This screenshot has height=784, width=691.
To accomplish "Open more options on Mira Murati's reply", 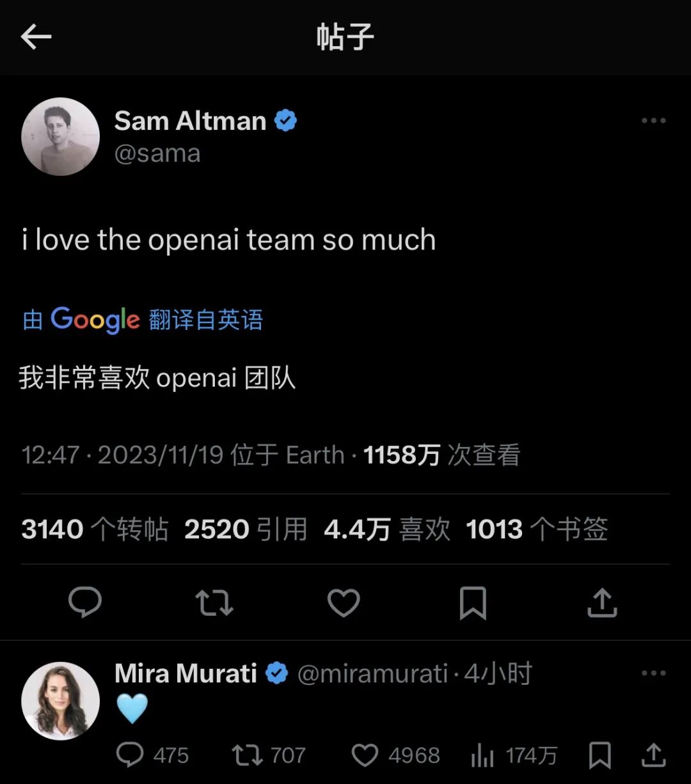I will tap(653, 673).
